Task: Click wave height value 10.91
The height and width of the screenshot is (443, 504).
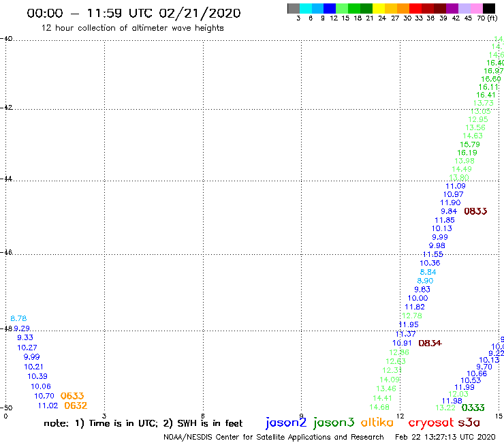Action: click(402, 343)
